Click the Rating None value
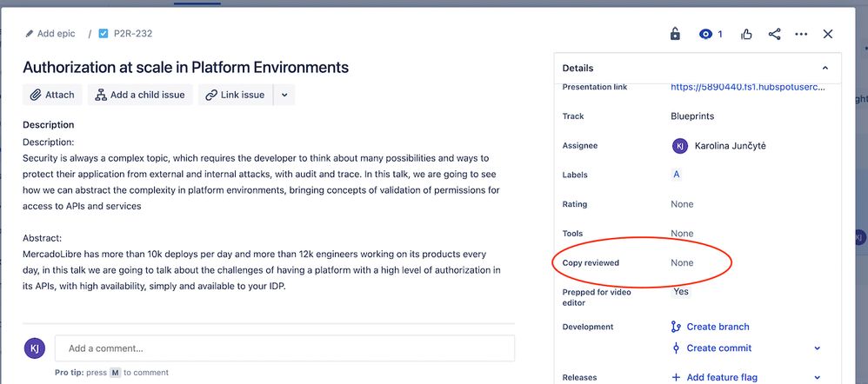The image size is (868, 384). click(x=682, y=204)
